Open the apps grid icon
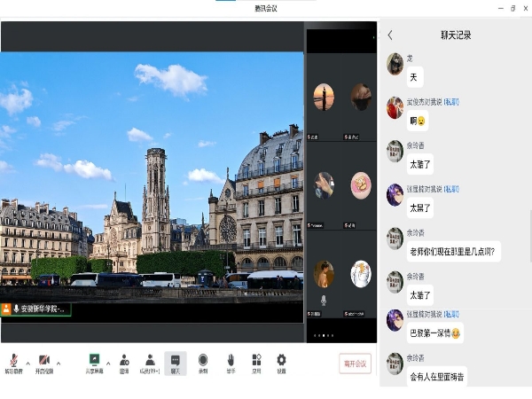This screenshot has height=399, width=532. point(256,360)
